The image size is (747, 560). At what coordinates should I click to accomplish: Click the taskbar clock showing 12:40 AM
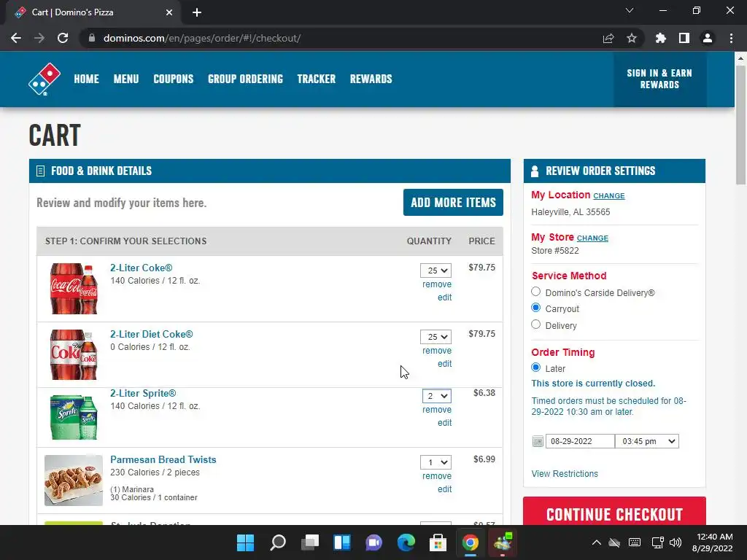[712, 542]
